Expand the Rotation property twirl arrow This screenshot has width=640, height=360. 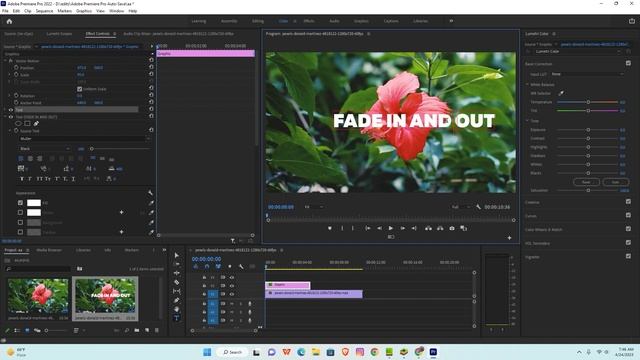pos(10,96)
